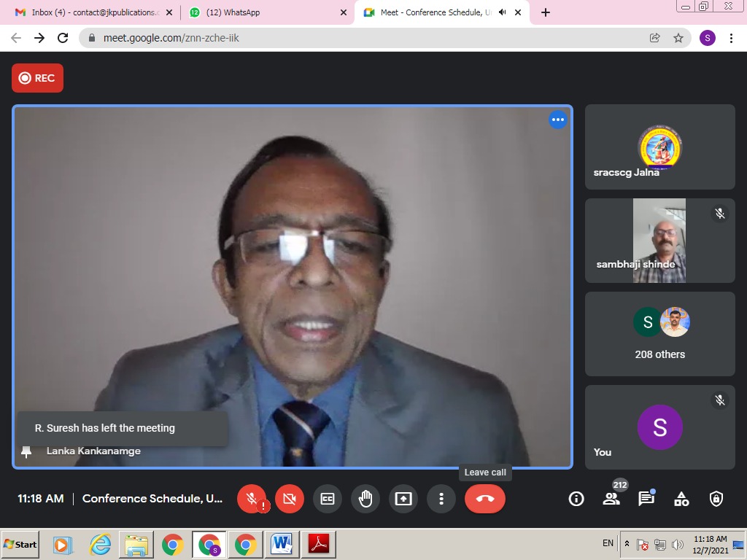Show the participants list icon
747x560 pixels.
click(x=611, y=499)
